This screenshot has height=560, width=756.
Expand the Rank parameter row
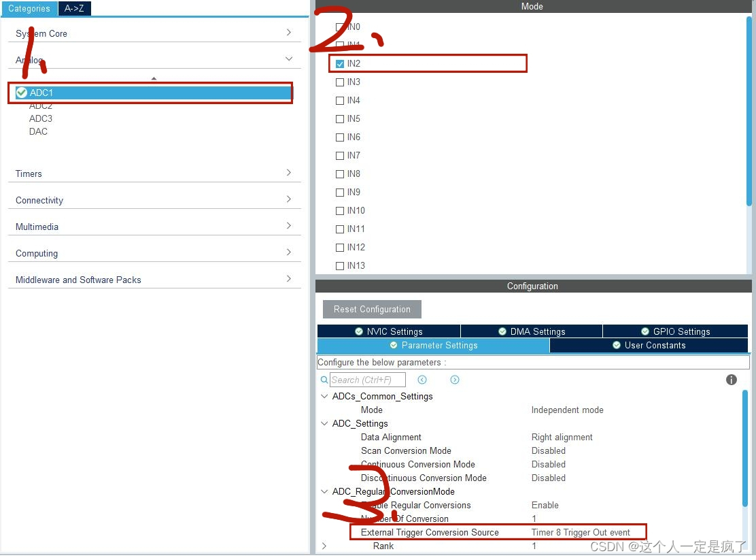pos(324,546)
